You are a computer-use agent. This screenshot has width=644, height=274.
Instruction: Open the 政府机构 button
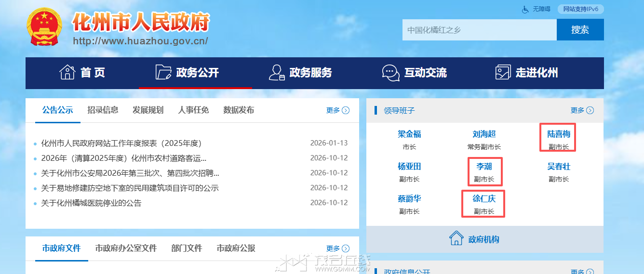coord(485,239)
